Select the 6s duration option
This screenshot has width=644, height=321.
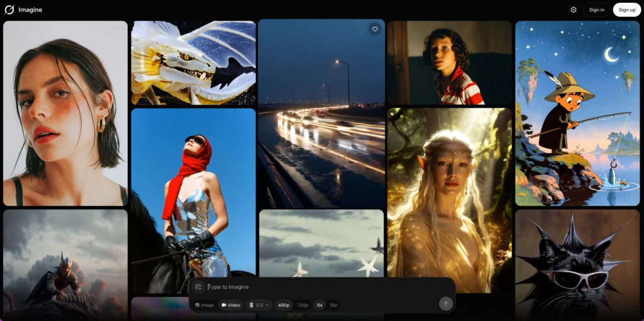[320, 305]
